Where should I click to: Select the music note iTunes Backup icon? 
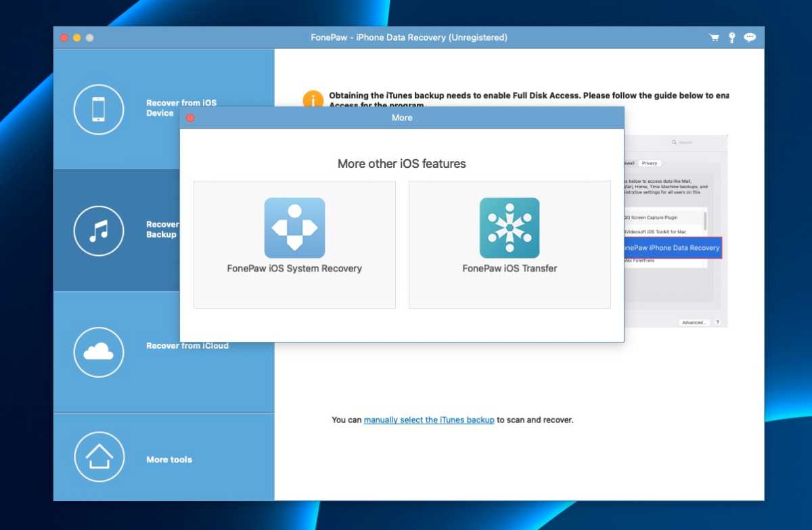(99, 231)
